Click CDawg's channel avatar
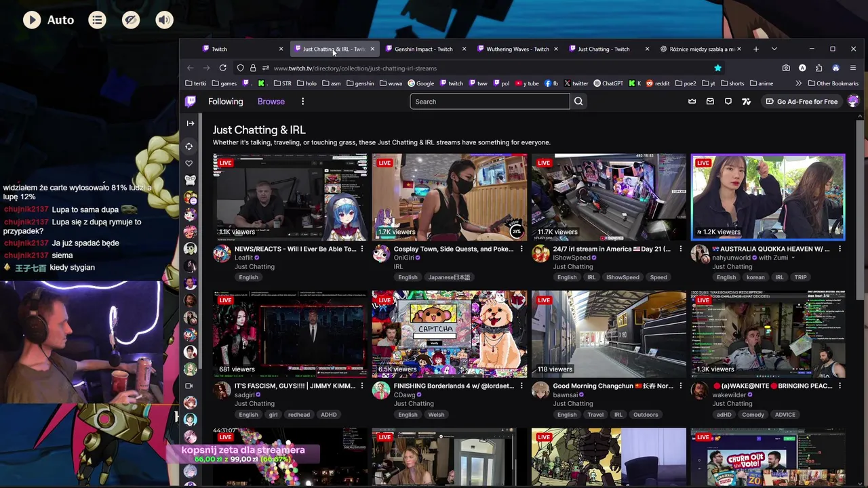The image size is (868, 488). [x=381, y=391]
